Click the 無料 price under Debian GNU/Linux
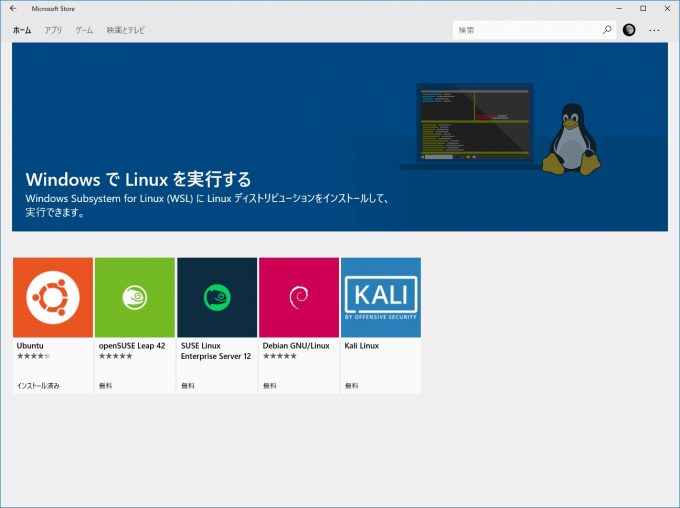The width and height of the screenshot is (680, 508). (269, 385)
